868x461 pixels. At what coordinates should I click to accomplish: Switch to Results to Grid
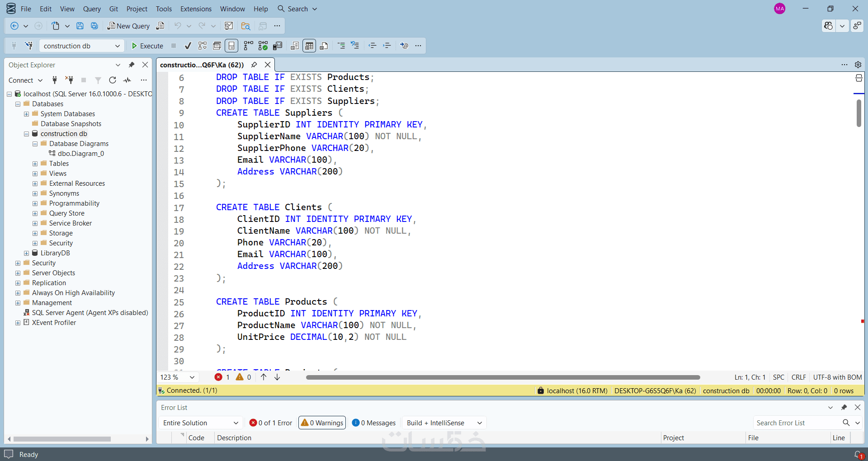(x=309, y=46)
